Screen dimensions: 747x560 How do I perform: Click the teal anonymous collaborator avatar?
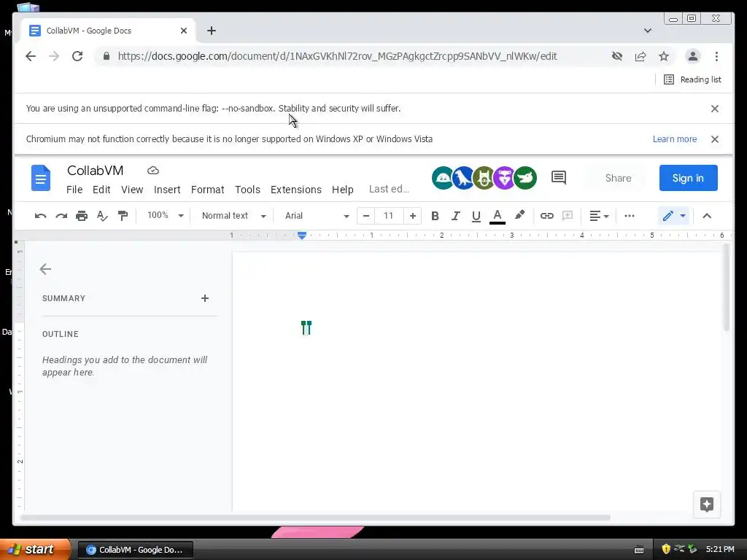pos(443,178)
